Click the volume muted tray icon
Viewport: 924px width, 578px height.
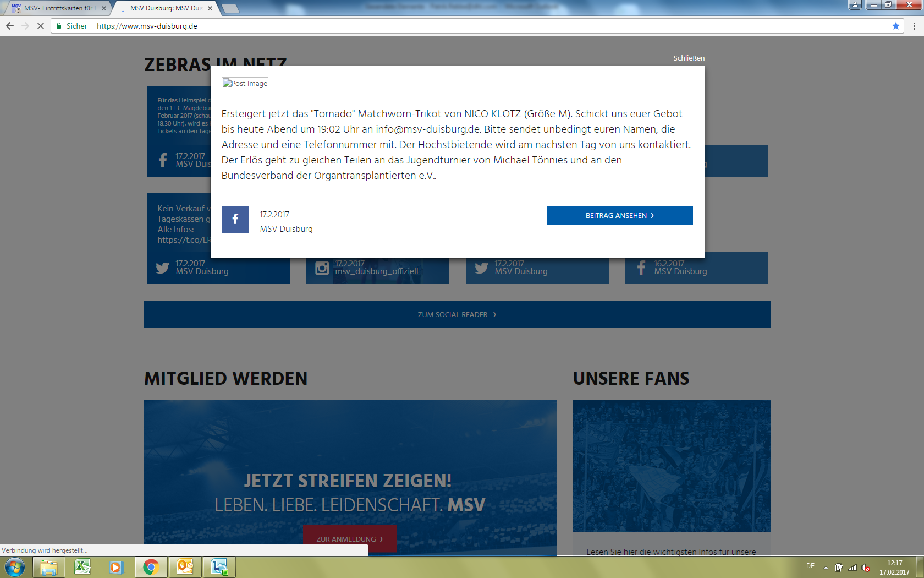click(866, 568)
